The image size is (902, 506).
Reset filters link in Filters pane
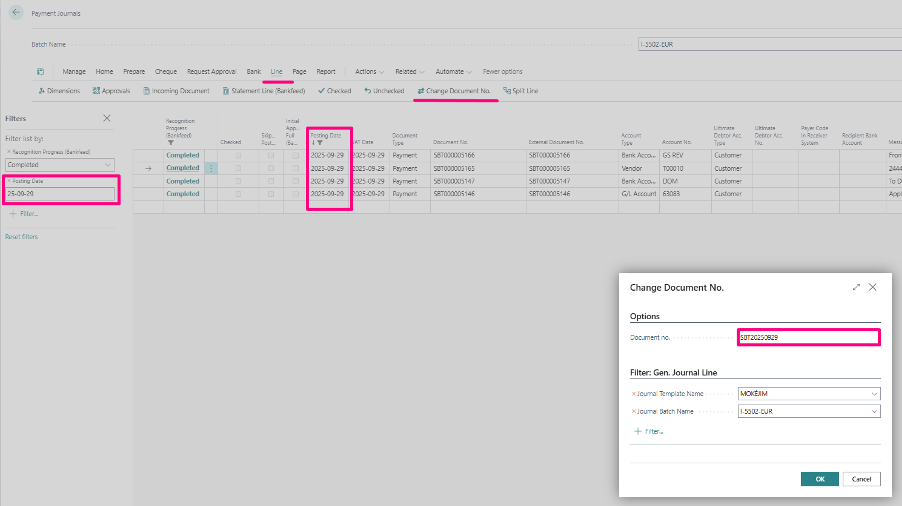[21, 236]
